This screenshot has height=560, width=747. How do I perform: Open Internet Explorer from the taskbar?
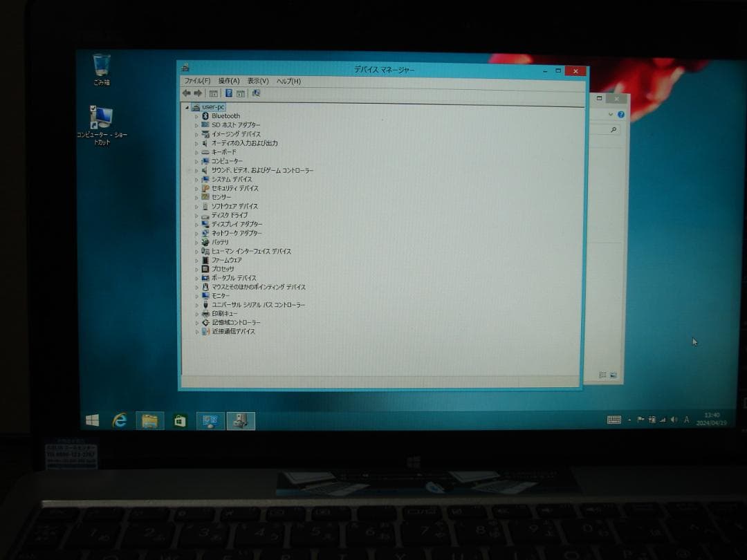point(120,420)
